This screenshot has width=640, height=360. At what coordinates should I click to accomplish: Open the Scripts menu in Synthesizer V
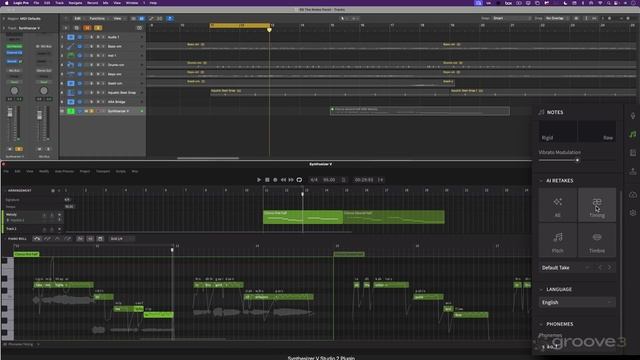pyautogui.click(x=120, y=171)
